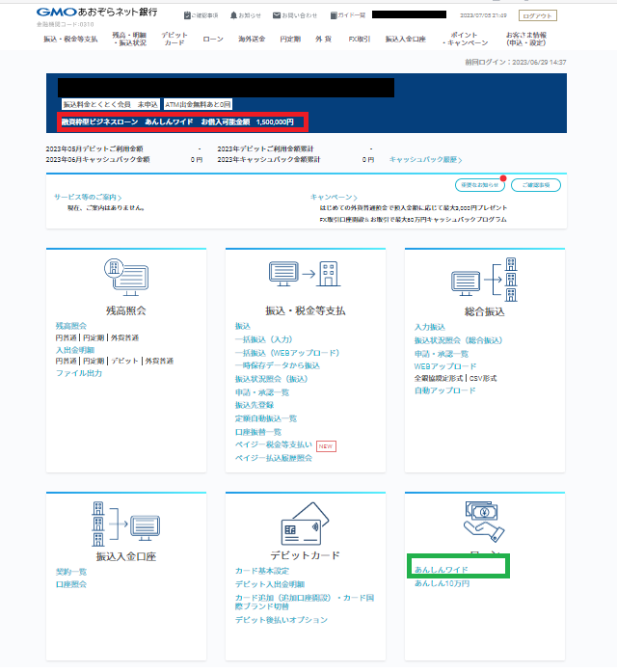
Task: Click the 振込入金口座 buildings-to-monitor icon
Action: point(126,524)
